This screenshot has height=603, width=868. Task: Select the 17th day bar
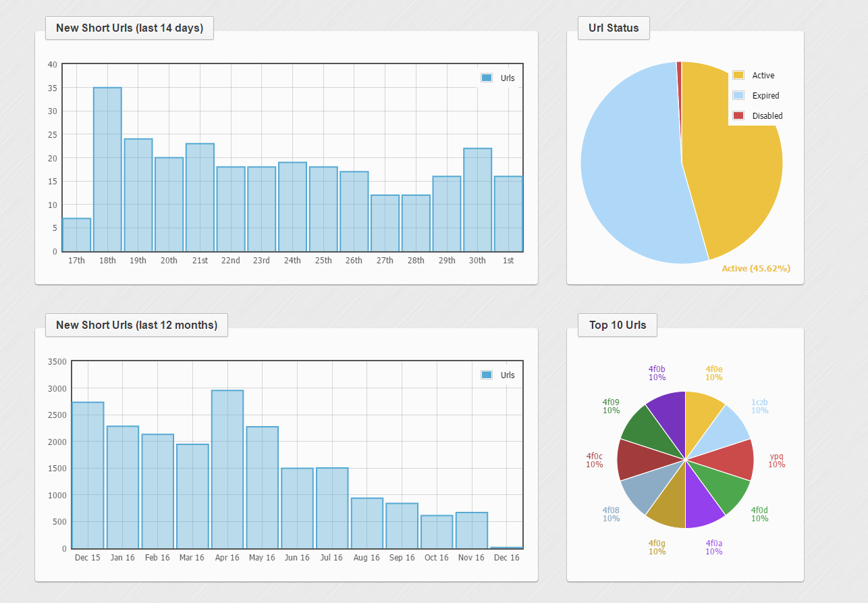tap(76, 235)
